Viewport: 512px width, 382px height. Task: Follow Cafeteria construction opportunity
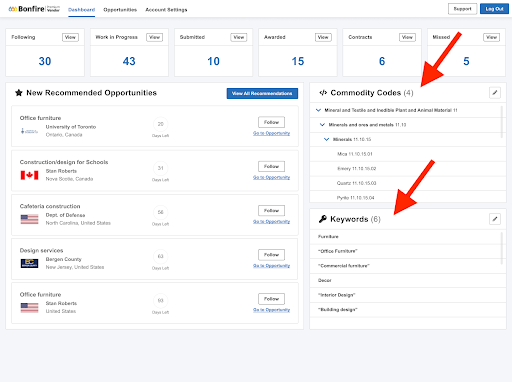coord(271,211)
